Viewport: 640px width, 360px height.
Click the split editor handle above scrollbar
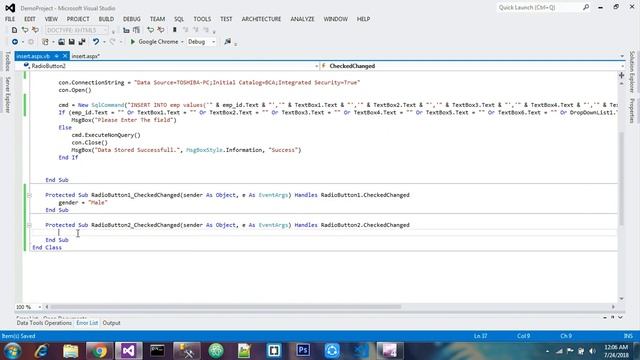click(621, 76)
